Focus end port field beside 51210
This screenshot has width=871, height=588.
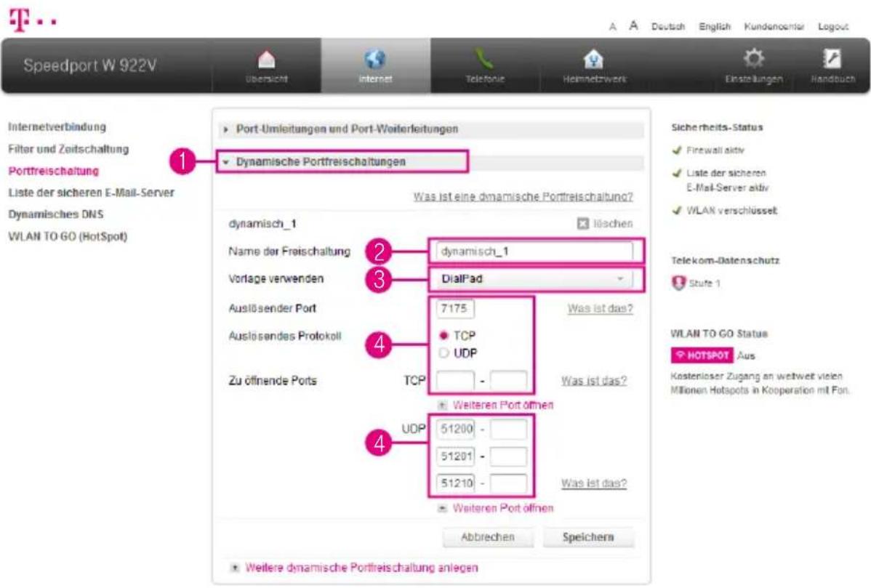508,483
